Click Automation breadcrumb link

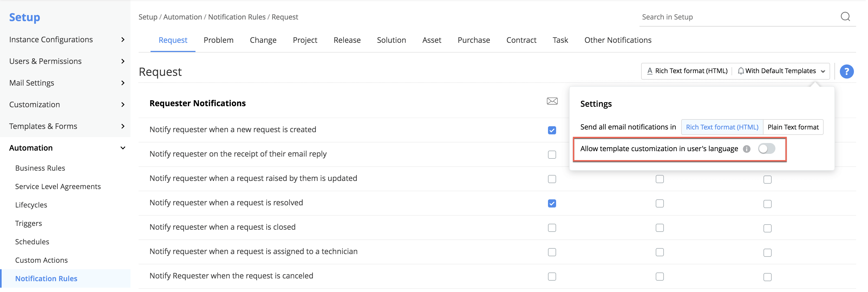(x=182, y=17)
